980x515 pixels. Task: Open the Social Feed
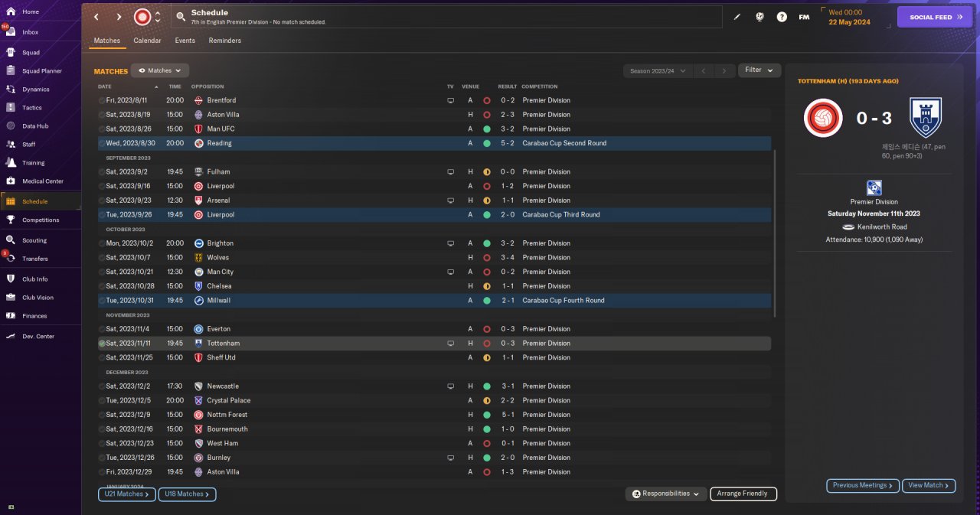click(x=935, y=17)
